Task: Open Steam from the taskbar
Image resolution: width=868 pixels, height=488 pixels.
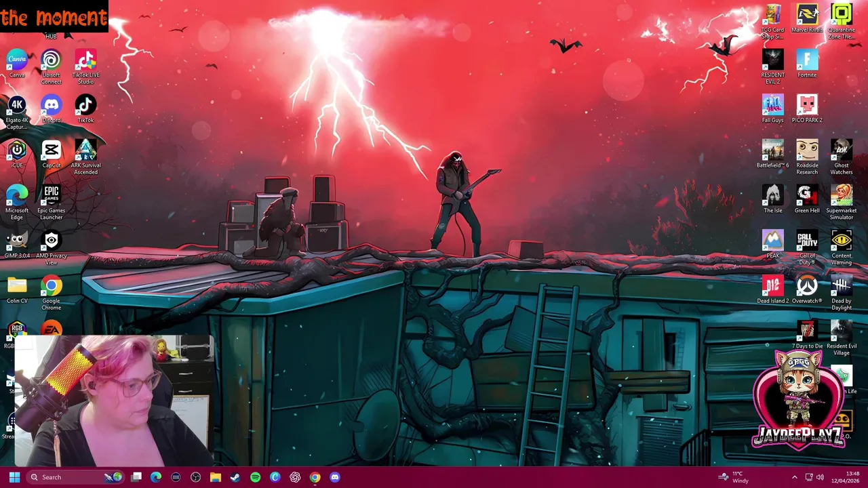Action: [235, 477]
